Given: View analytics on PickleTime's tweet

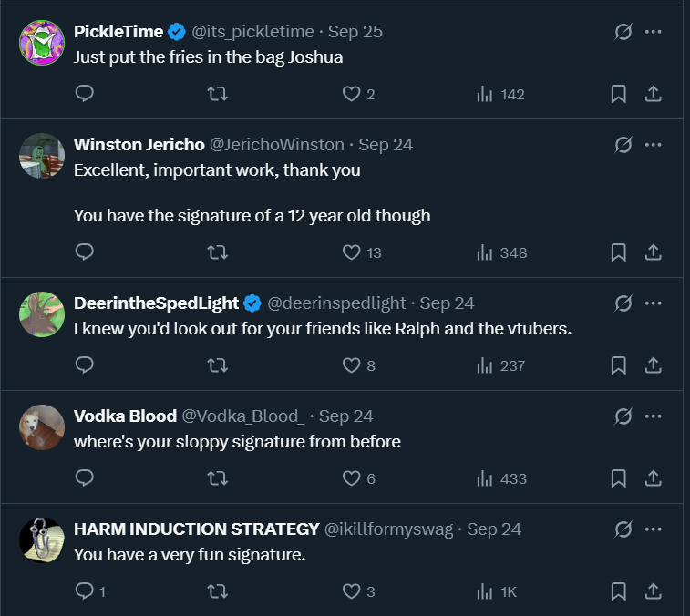Looking at the screenshot, I should 500,94.
